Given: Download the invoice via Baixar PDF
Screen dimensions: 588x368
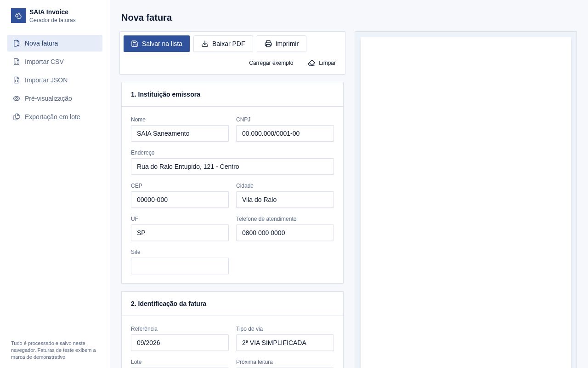Looking at the screenshot, I should pyautogui.click(x=223, y=44).
